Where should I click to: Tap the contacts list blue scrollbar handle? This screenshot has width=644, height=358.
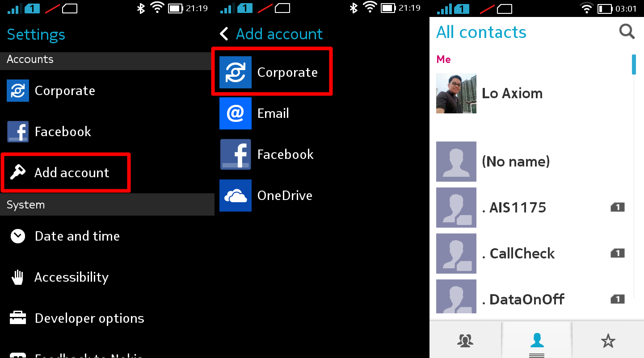(x=634, y=64)
